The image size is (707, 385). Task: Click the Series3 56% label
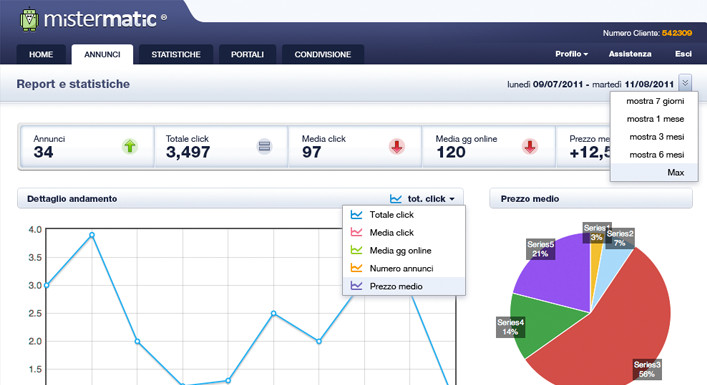(647, 369)
